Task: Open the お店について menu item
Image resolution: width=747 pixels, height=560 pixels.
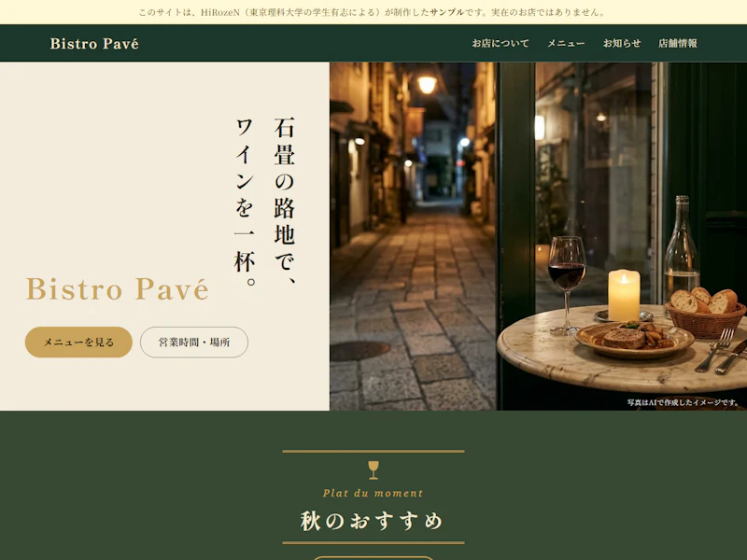Action: [500, 43]
